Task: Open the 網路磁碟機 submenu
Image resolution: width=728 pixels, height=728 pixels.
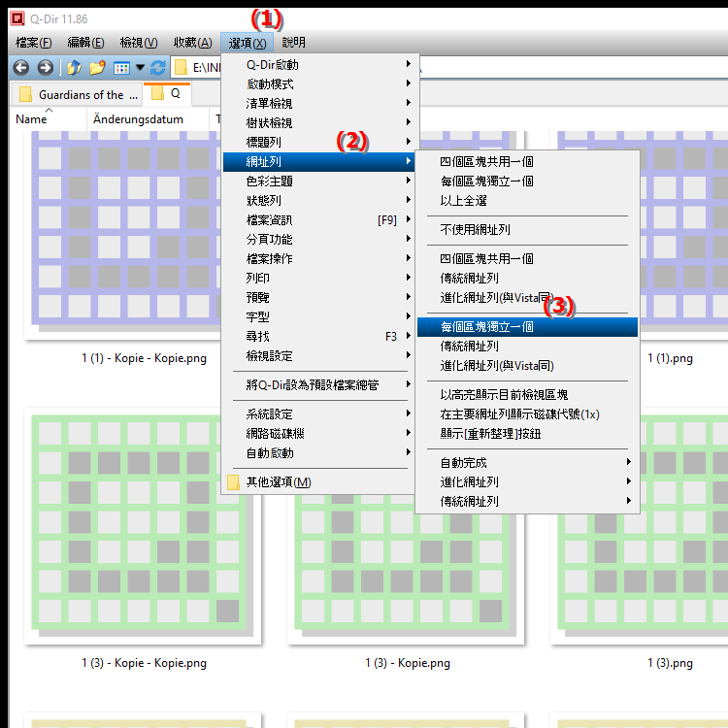Action: click(319, 434)
